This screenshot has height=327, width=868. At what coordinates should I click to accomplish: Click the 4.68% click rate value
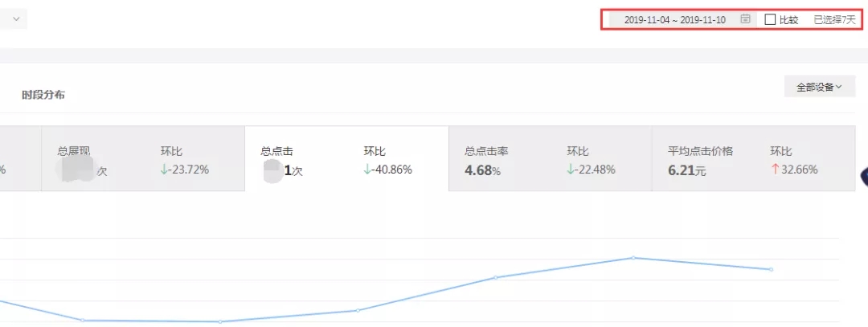coord(483,171)
